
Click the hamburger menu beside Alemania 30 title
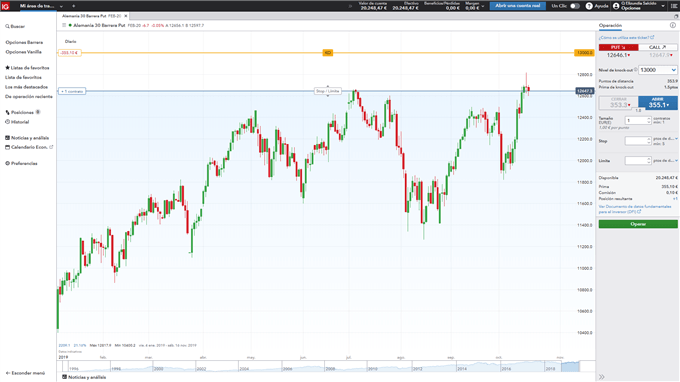pos(64,26)
